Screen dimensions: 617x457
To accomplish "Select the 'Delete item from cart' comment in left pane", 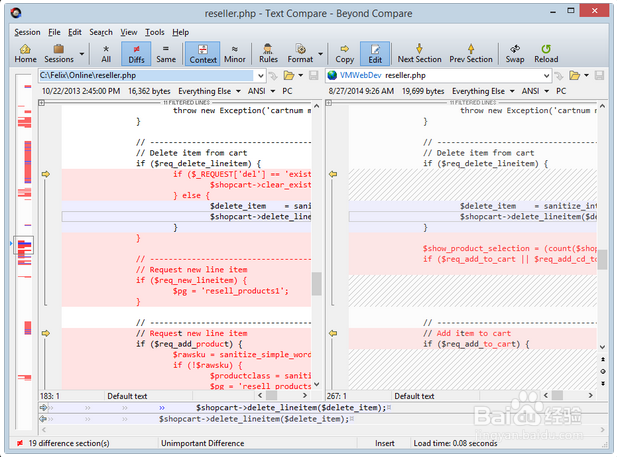I will pos(192,153).
